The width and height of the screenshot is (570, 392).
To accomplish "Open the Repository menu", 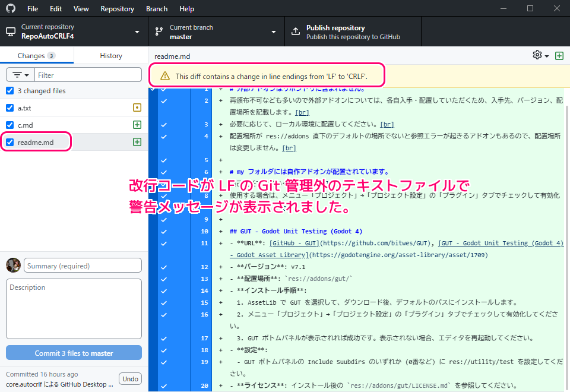I will click(x=117, y=9).
